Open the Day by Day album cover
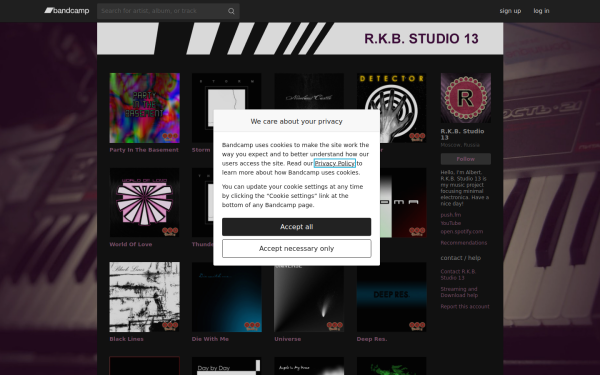 [x=227, y=366]
